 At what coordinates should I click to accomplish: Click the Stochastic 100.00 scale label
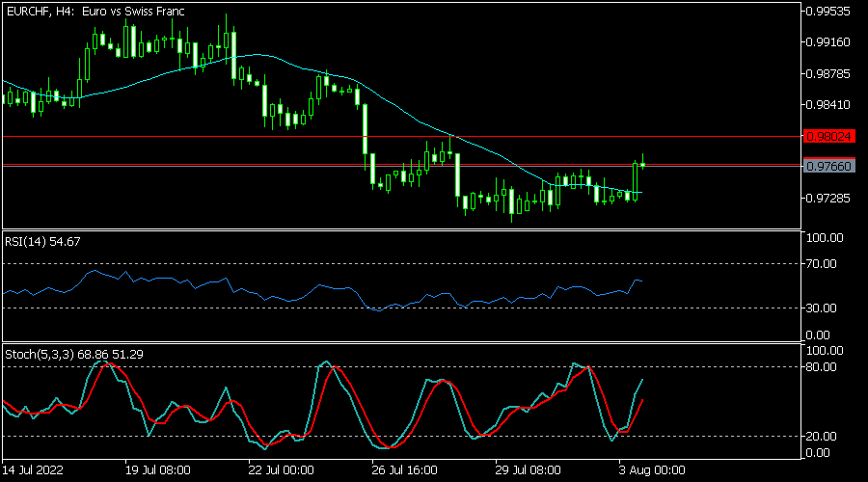pos(825,351)
